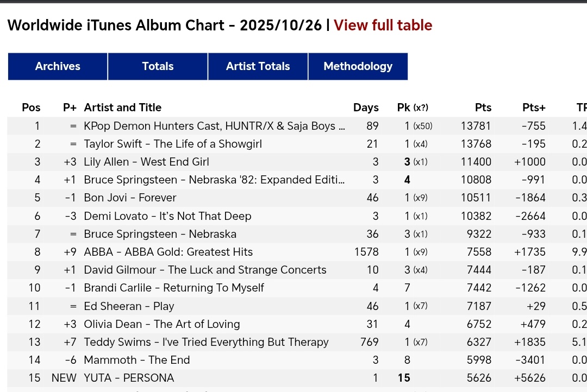Image resolution: width=587 pixels, height=392 pixels.
Task: Click the Pts+ column header
Action: click(x=534, y=108)
